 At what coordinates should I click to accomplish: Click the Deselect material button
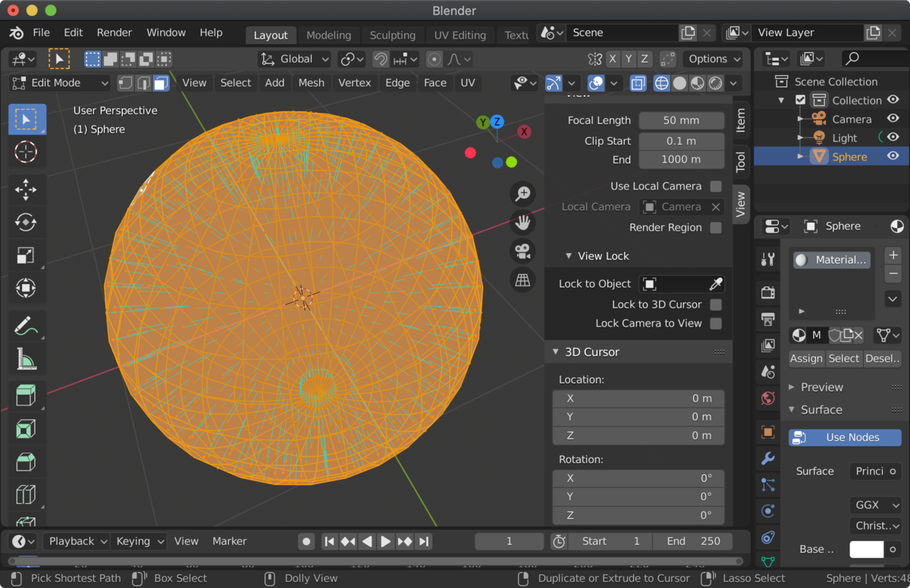[x=883, y=358]
